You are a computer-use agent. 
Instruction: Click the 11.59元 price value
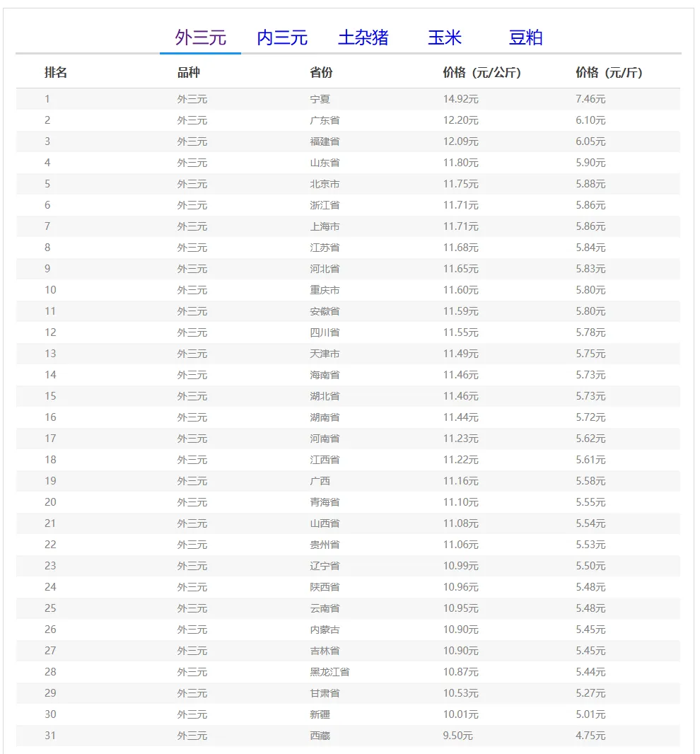point(460,311)
